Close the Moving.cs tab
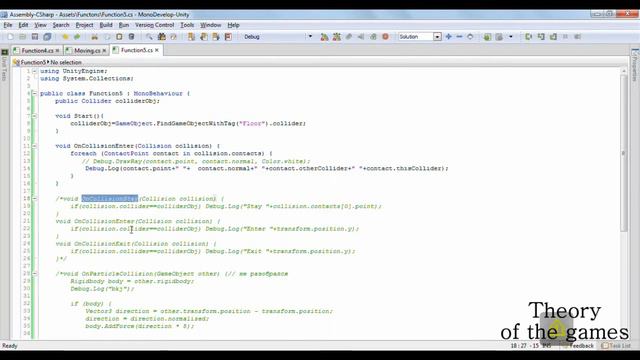The image size is (640, 360). point(104,51)
